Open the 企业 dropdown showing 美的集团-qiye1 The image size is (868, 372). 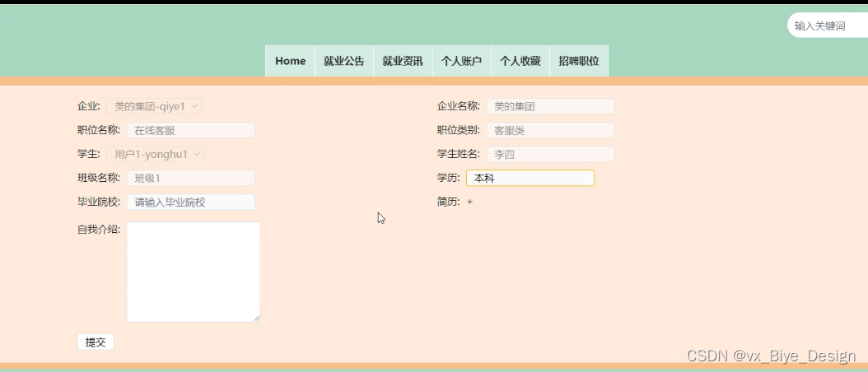(154, 106)
